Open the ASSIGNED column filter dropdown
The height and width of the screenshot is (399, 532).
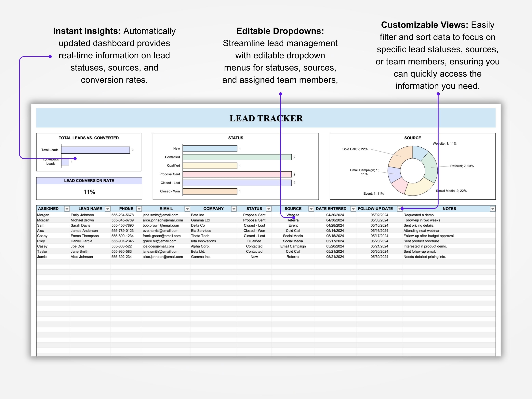(x=67, y=209)
